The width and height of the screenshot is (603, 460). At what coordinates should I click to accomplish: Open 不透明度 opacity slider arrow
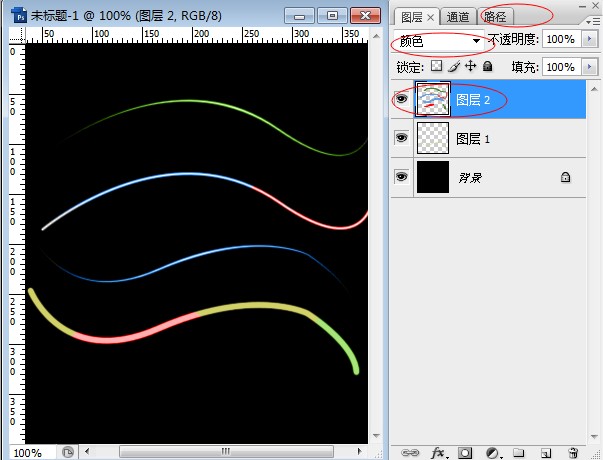(590, 39)
